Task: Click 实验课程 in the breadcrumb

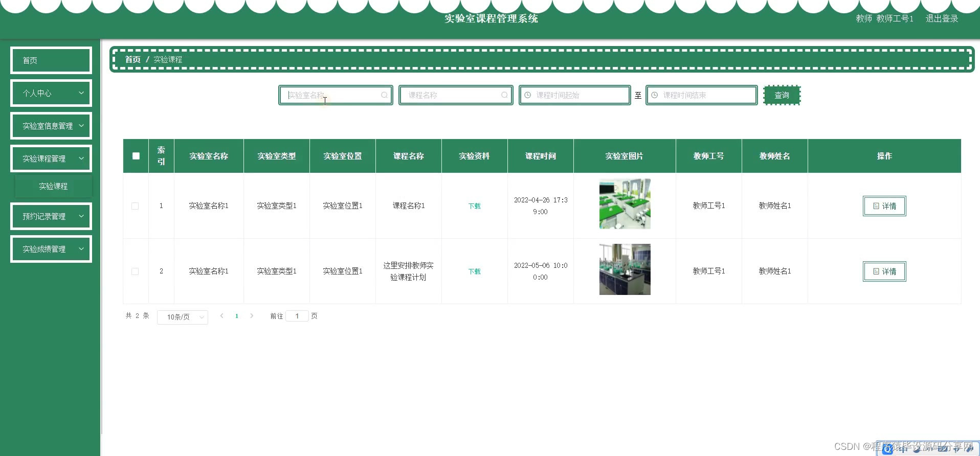Action: click(168, 59)
